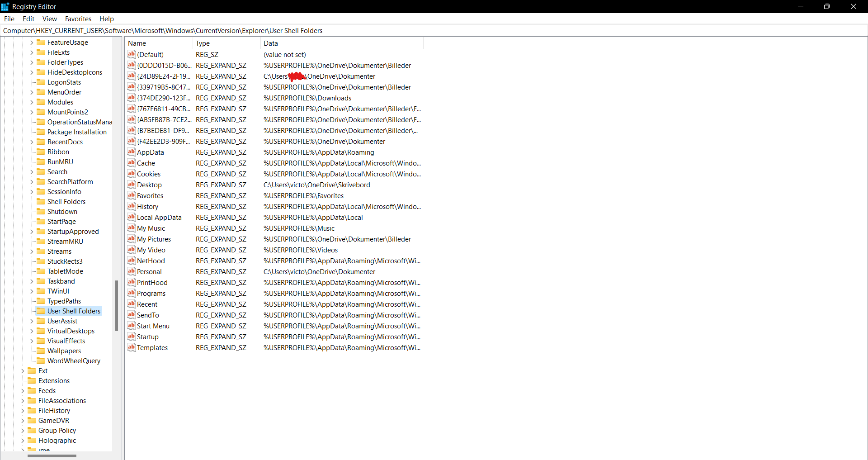The image size is (868, 460).
Task: Click the Startup value's REG_EXPAND_SZ icon
Action: click(x=131, y=337)
